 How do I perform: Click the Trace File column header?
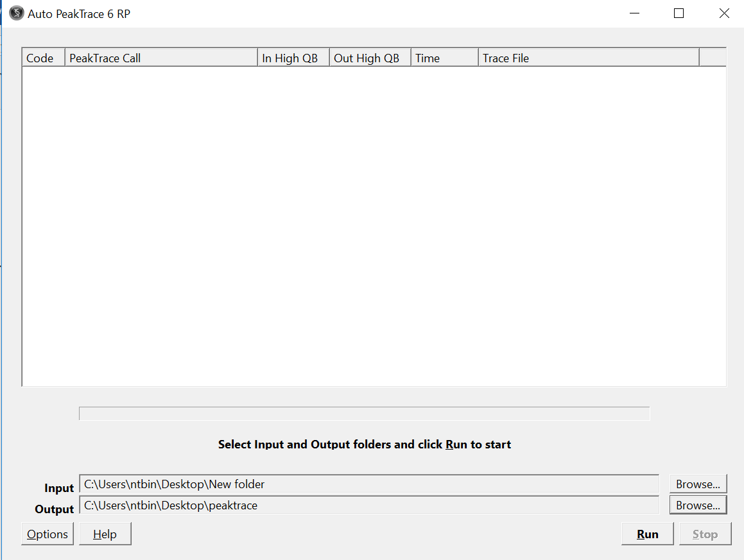click(589, 58)
